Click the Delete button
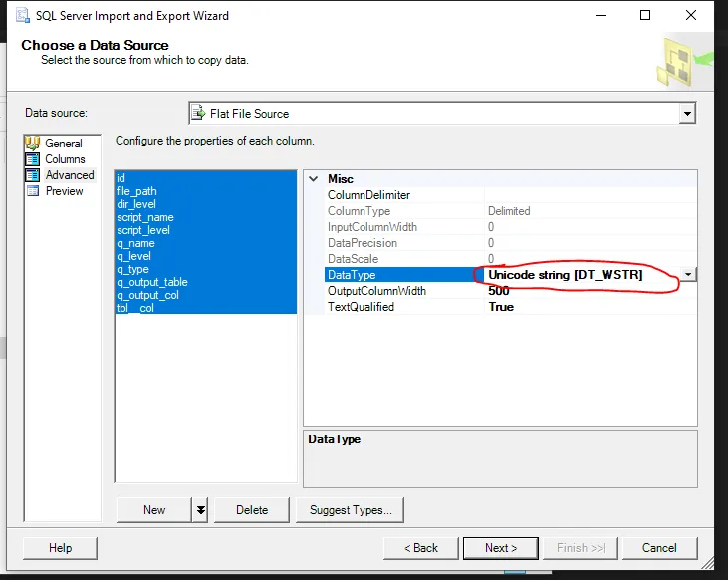Screen dimensions: 728x580 tap(252, 510)
